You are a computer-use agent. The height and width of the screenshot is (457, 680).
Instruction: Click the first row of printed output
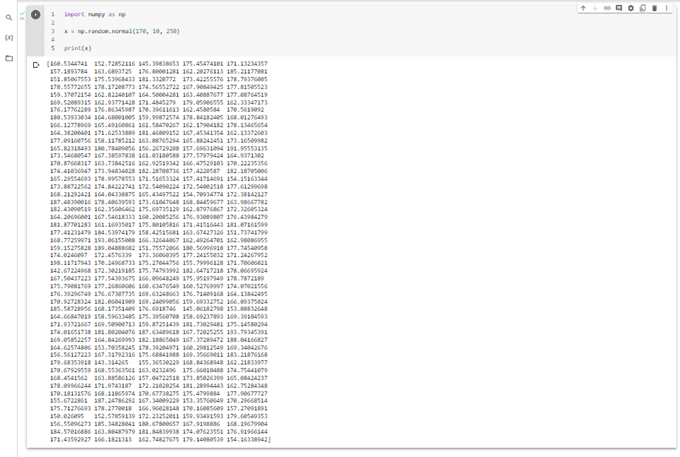(150, 65)
